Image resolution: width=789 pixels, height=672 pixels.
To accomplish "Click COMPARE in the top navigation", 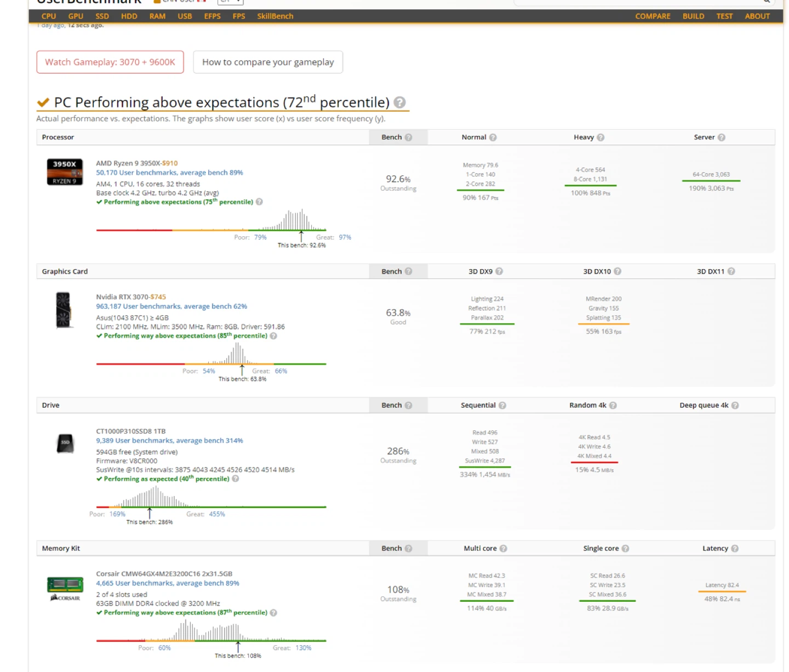I will [x=653, y=16].
